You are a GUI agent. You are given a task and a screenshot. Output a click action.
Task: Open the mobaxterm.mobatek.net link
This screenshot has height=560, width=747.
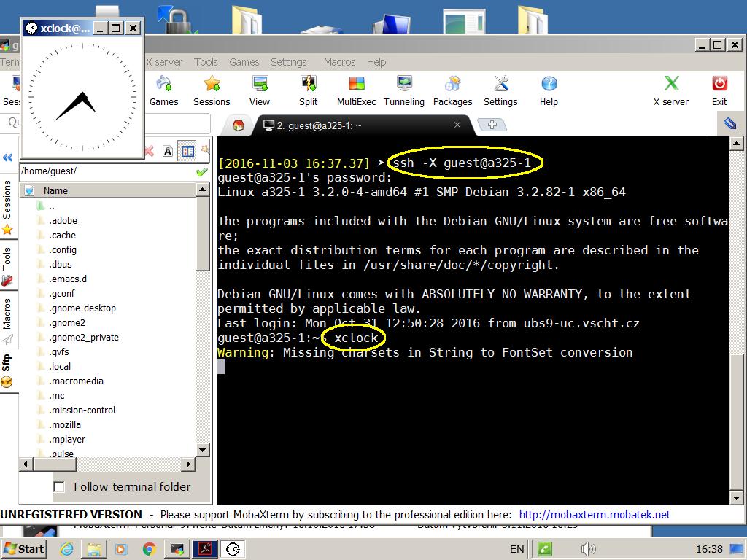[595, 514]
